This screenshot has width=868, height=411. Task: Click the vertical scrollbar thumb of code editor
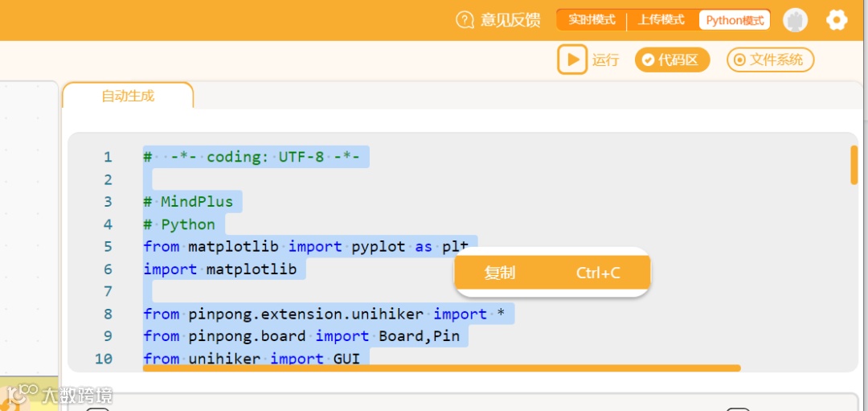pos(854,165)
